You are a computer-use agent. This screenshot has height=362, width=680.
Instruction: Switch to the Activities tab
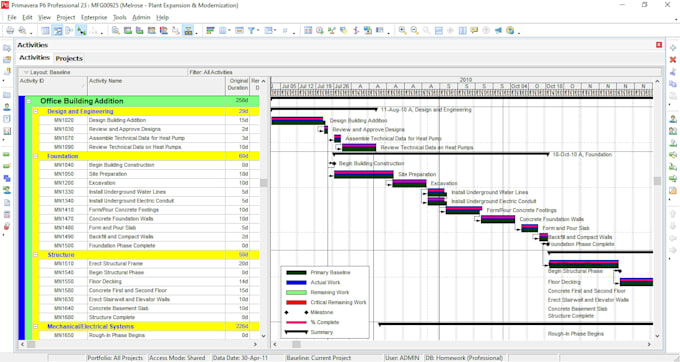coord(34,58)
